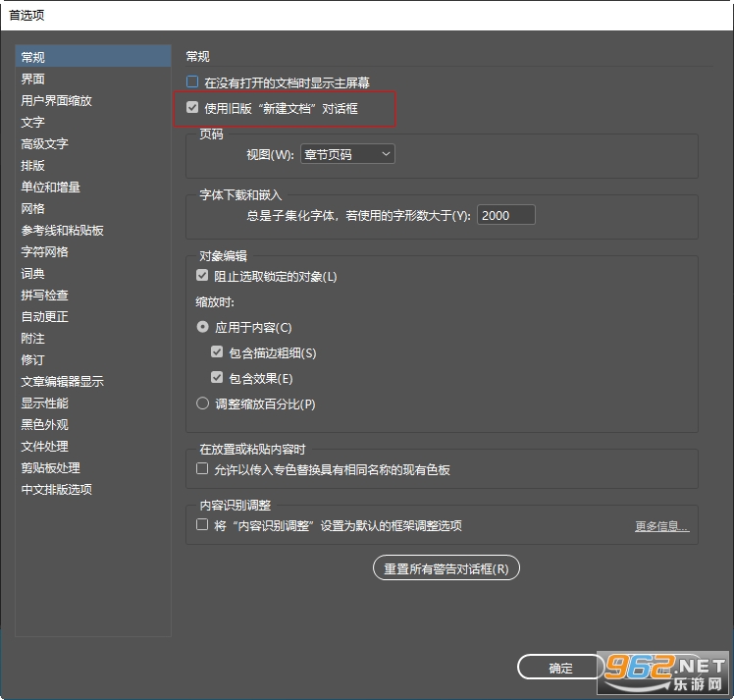
Task: Open 词典 preferences category
Action: click(x=93, y=274)
